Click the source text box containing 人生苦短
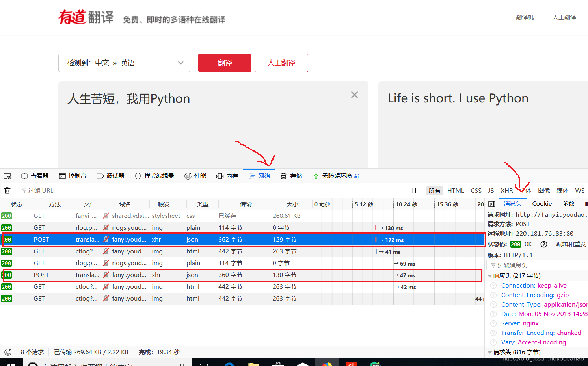Screen dimensions: 588x366 click(x=213, y=124)
